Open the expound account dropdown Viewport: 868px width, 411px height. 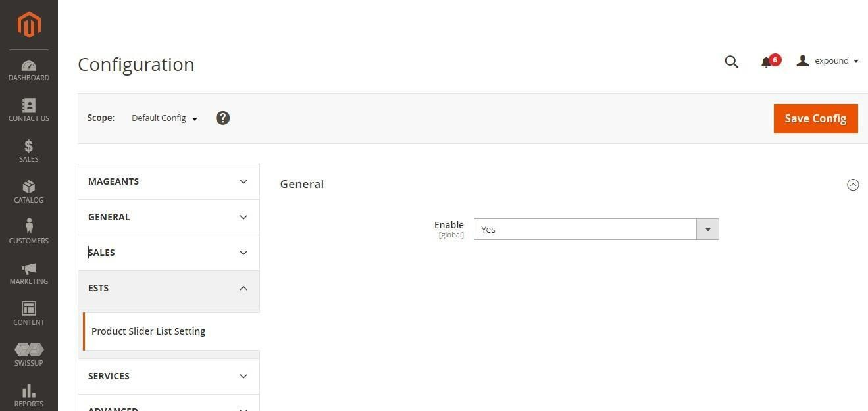pos(828,61)
